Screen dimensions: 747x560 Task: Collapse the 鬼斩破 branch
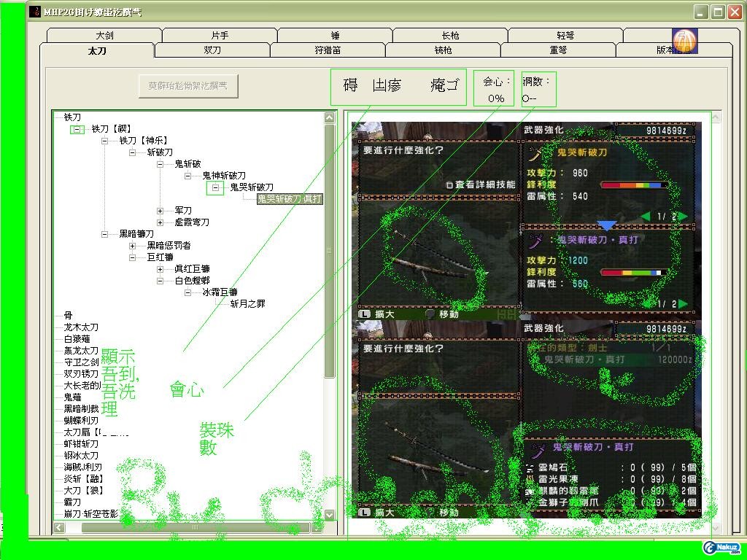[160, 164]
